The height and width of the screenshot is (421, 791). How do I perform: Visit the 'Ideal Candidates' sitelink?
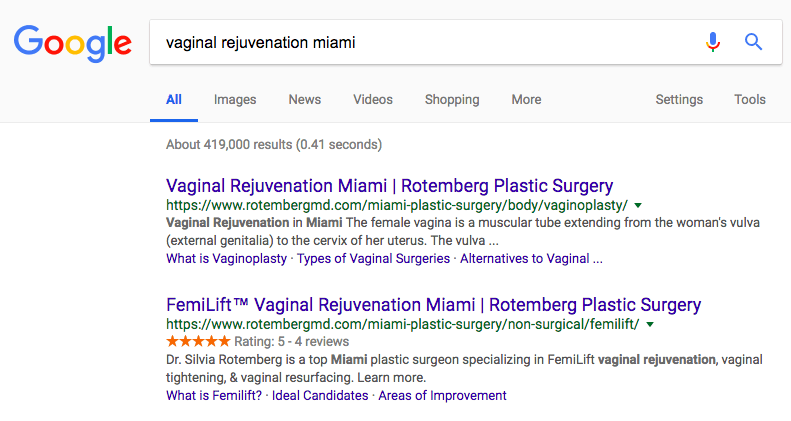click(x=317, y=395)
